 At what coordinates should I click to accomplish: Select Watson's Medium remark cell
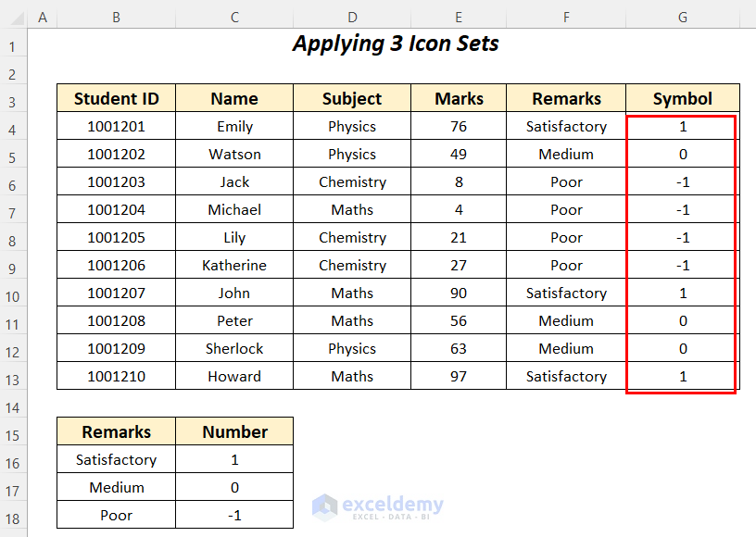566,155
